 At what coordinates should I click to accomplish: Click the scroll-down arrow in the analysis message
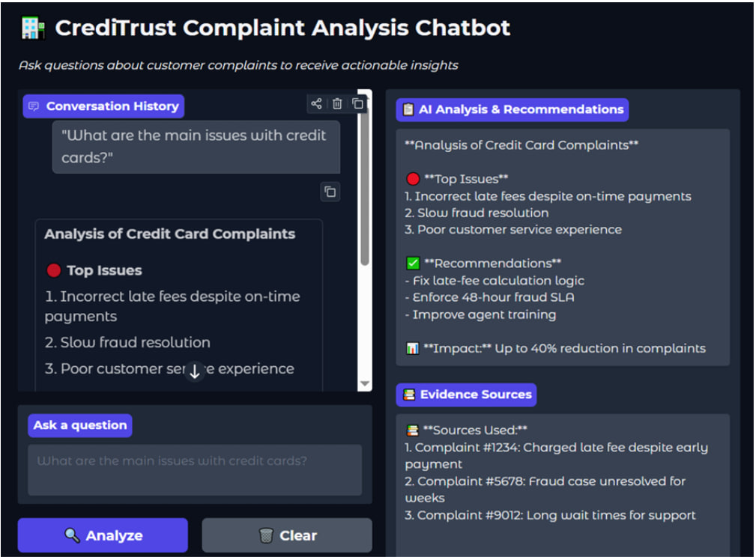[x=196, y=370]
